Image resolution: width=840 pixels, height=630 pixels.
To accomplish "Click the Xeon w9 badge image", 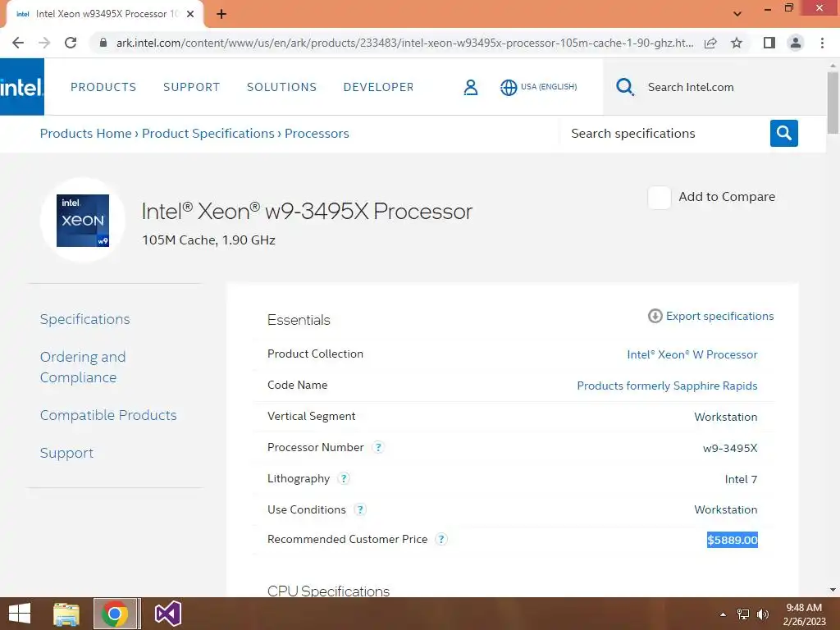I will pos(83,220).
